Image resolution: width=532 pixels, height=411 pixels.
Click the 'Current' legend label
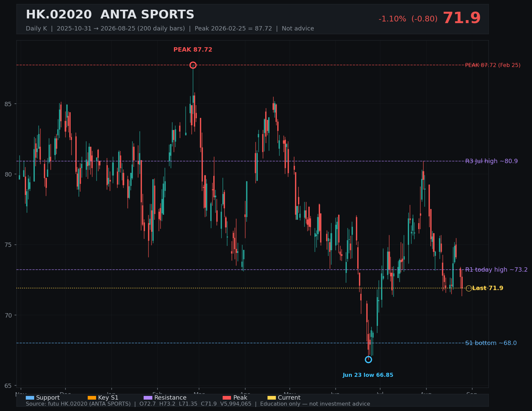(289, 398)
